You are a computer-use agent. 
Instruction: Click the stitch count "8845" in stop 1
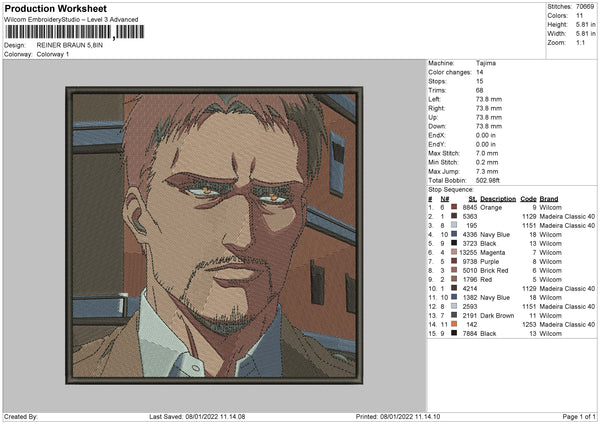(x=470, y=207)
